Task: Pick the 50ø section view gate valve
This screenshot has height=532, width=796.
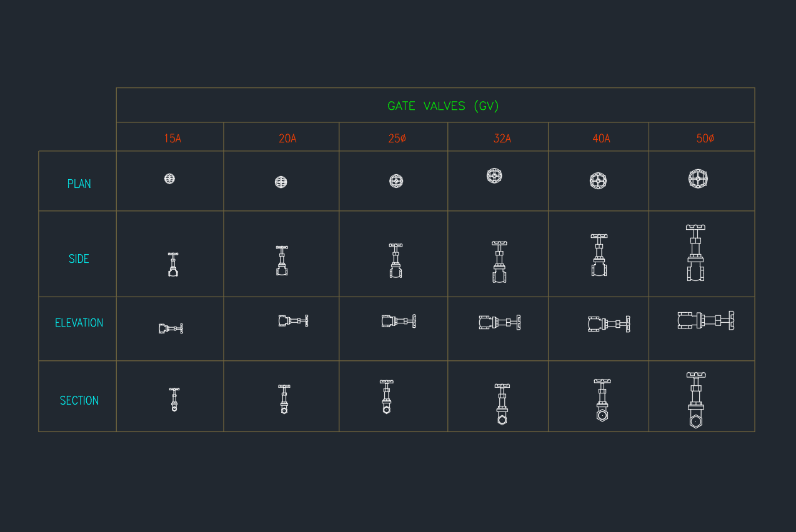Action: click(696, 400)
